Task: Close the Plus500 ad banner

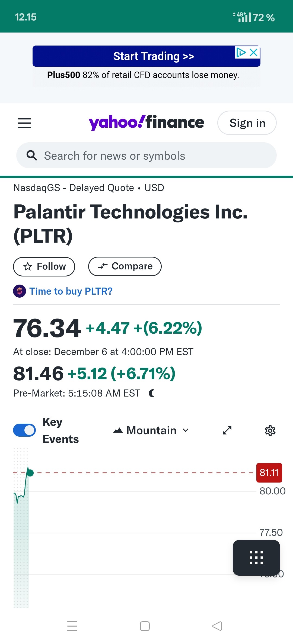Action: (x=254, y=52)
